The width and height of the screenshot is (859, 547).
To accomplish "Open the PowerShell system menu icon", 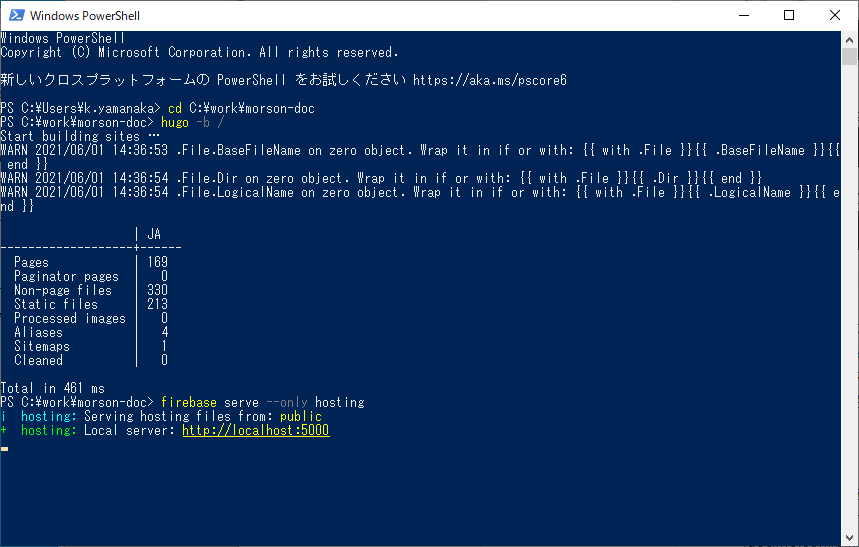I will 15,15.
